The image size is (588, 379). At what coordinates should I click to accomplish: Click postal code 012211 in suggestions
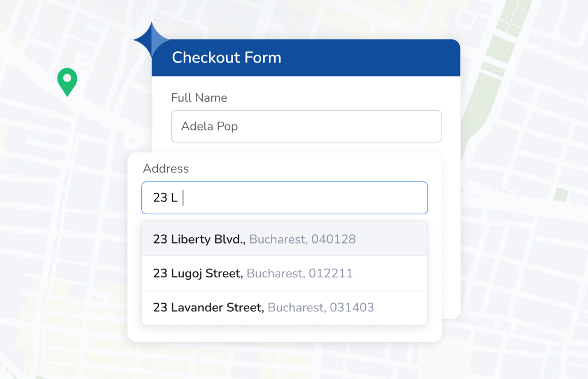(331, 273)
